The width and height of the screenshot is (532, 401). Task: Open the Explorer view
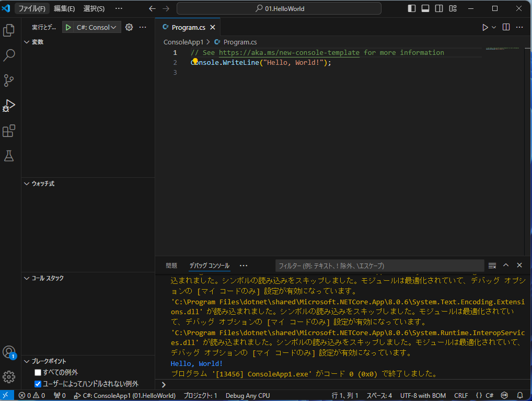(x=8, y=30)
